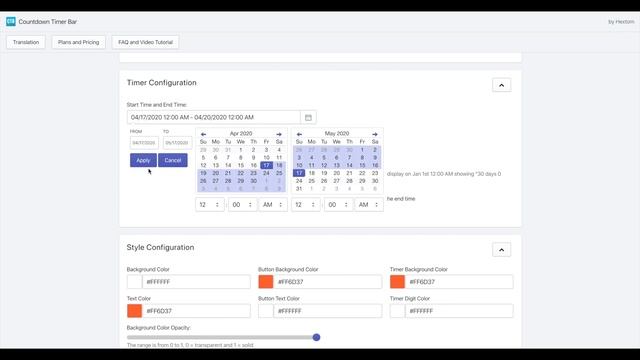Viewport: 640px width, 360px height.
Task: Click the by Hextom link
Action: click(x=621, y=22)
